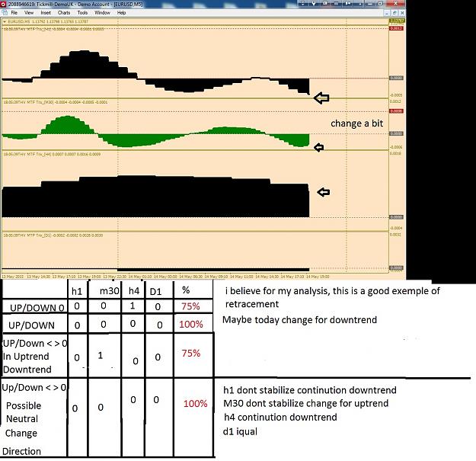Select the black H1 Trix histogram peak

pos(84,64)
